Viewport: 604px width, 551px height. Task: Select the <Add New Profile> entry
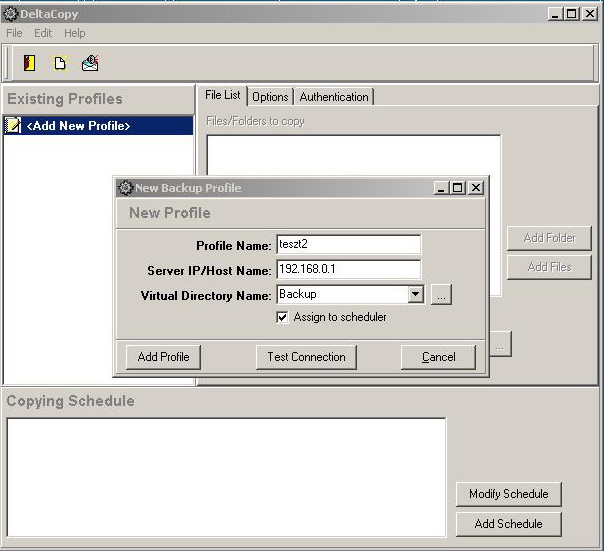(99, 126)
